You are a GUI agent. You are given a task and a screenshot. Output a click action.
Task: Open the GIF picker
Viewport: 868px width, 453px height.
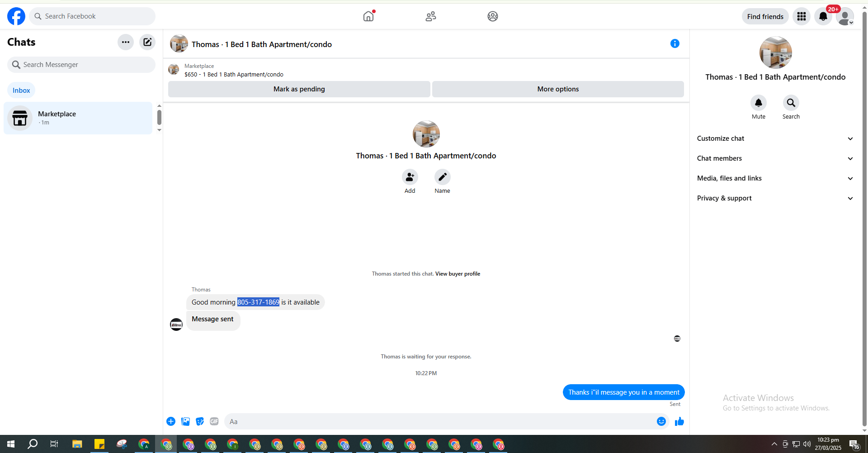click(x=214, y=421)
